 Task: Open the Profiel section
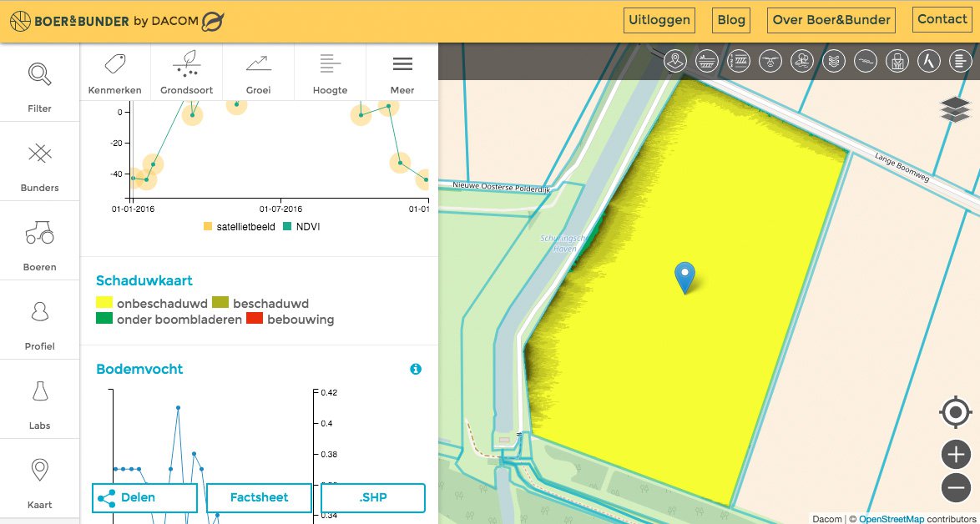(39, 320)
